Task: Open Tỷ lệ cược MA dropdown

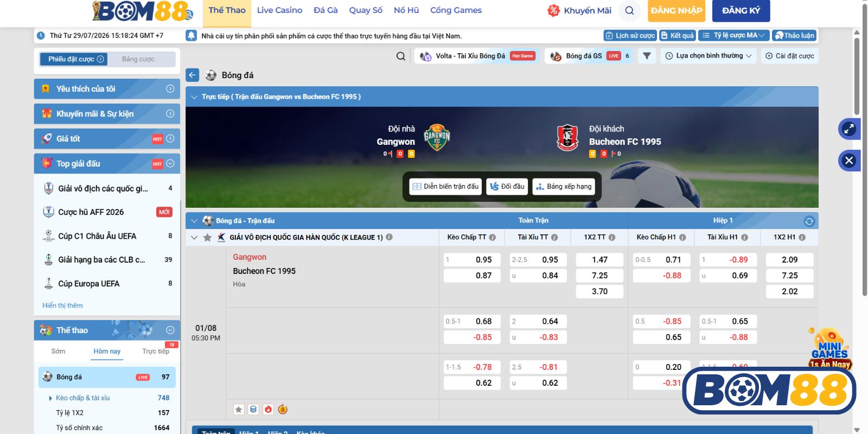Action: [733, 35]
